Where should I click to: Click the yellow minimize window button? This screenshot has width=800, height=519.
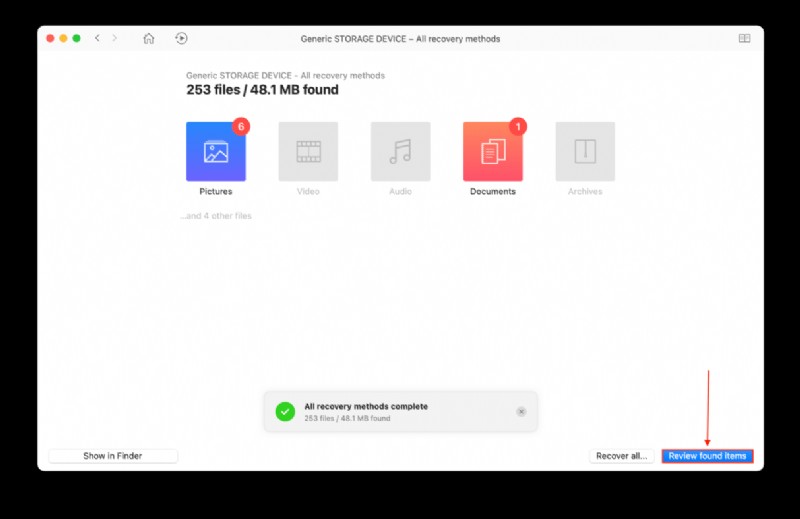63,38
